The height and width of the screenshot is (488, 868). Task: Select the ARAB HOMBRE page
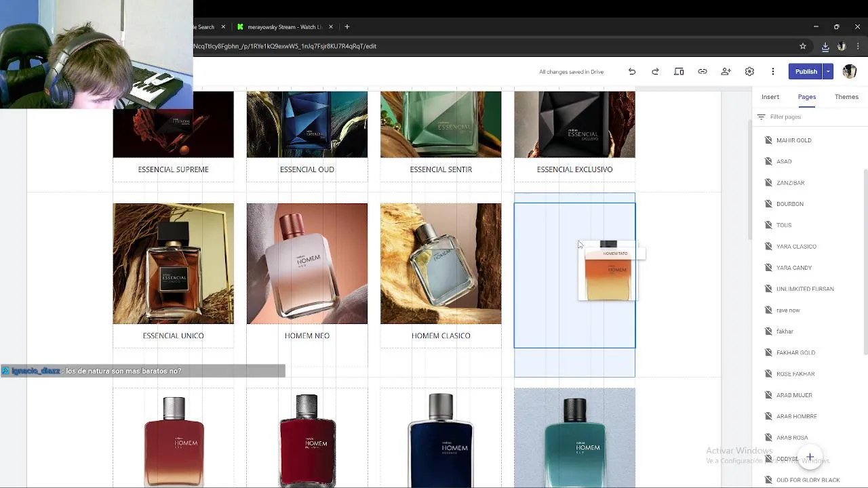(796, 416)
